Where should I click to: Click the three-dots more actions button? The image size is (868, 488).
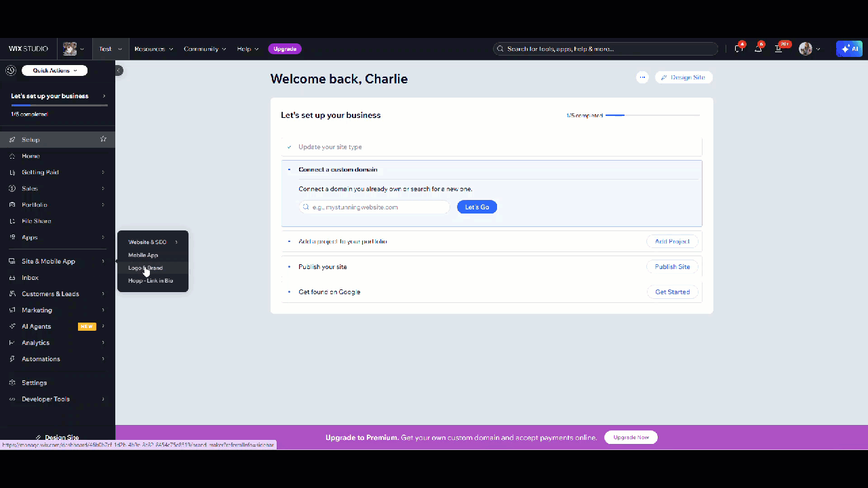[x=642, y=77]
